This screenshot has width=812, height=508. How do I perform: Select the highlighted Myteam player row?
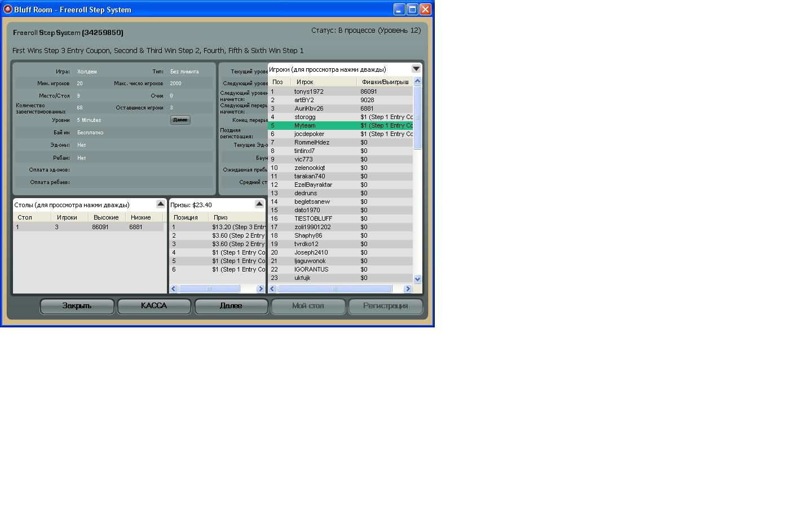[304, 125]
